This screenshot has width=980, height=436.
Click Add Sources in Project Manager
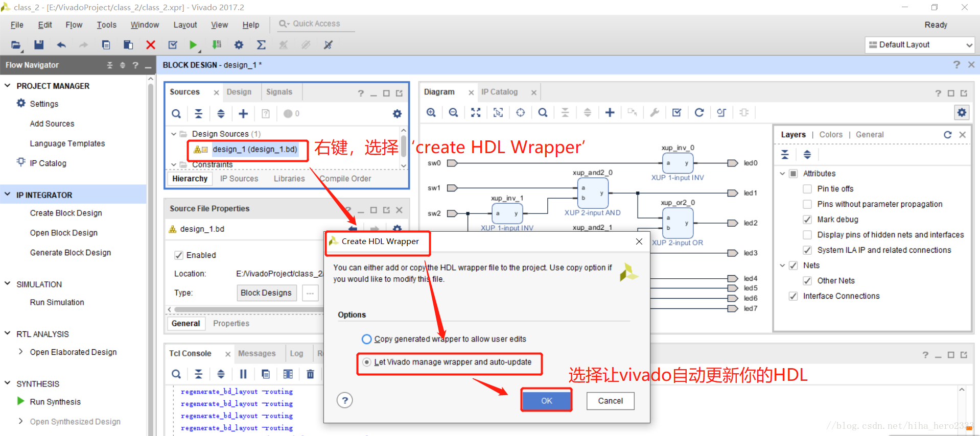52,124
